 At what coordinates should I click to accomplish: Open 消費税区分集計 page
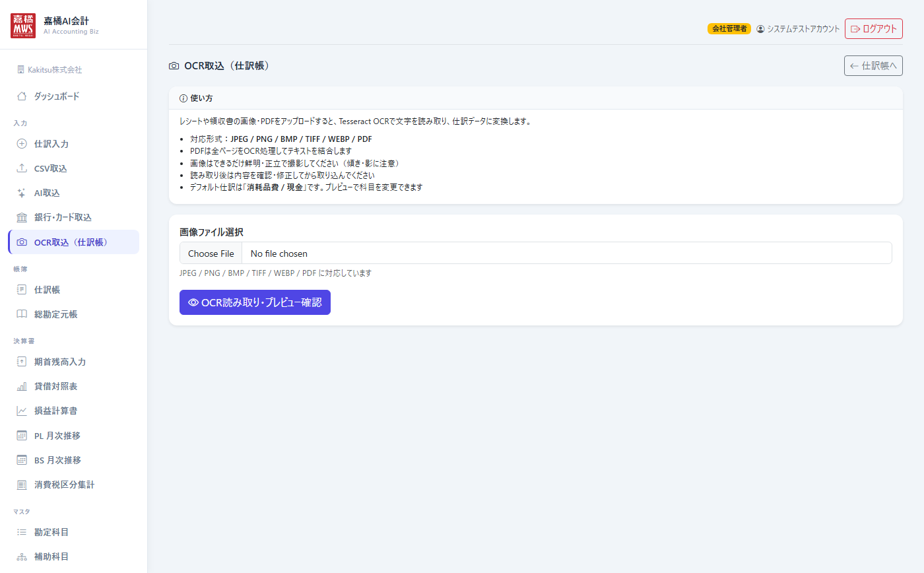74,485
